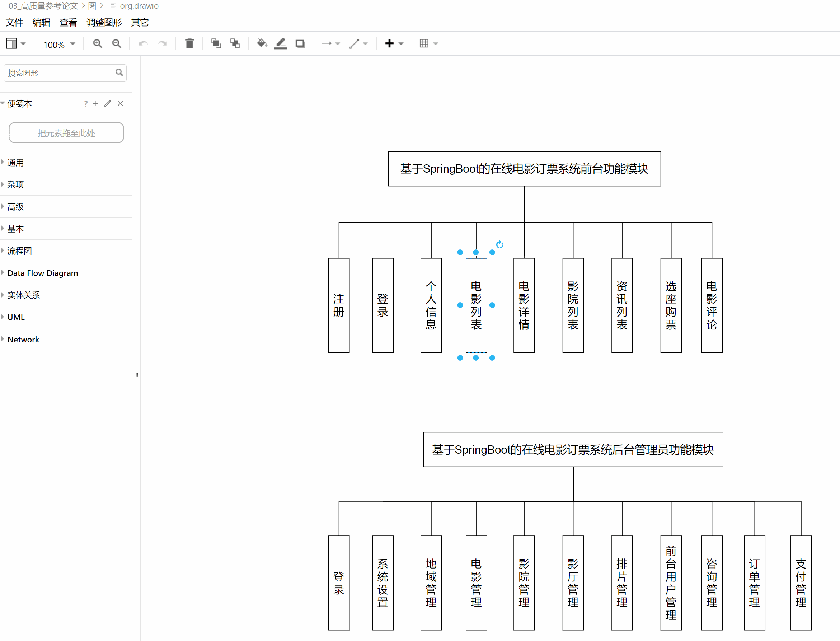This screenshot has height=641, width=840.
Task: Click the org.drawio breadcrumb file
Action: coord(139,6)
